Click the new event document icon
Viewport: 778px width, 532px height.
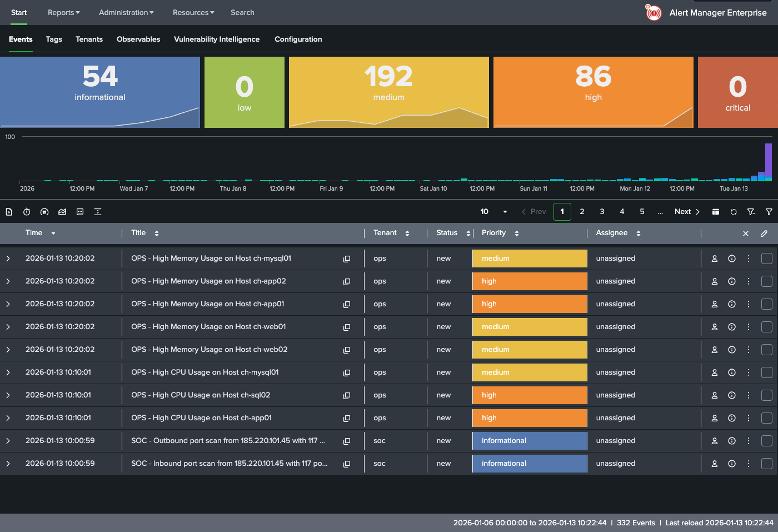click(x=9, y=212)
